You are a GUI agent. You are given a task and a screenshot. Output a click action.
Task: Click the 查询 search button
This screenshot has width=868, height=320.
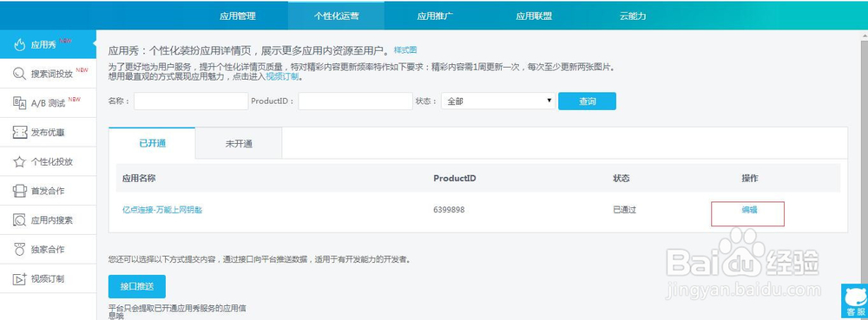tap(587, 101)
